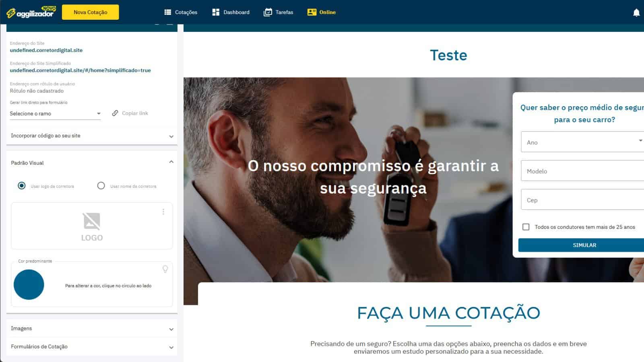Click the Tarefas calendar icon
This screenshot has height=362, width=644.
tap(268, 12)
